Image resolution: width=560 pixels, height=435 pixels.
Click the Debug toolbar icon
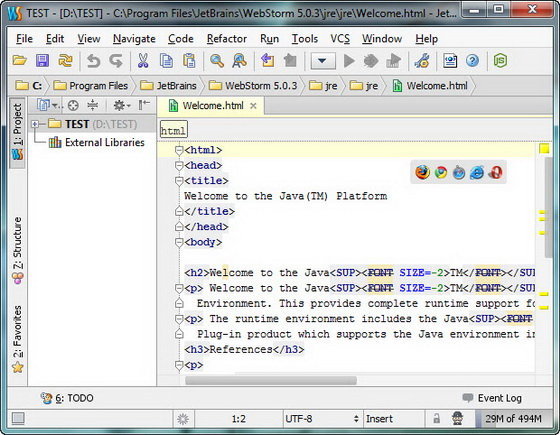coord(371,61)
